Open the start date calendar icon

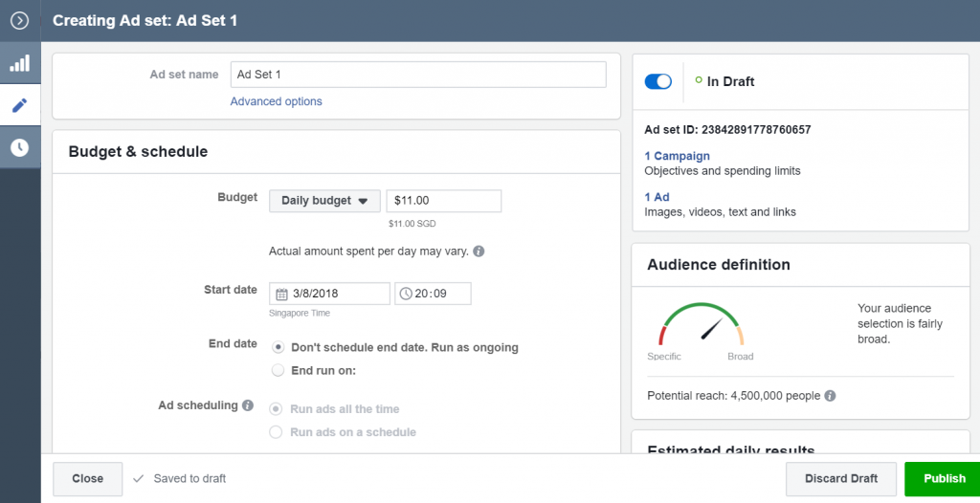coord(282,294)
